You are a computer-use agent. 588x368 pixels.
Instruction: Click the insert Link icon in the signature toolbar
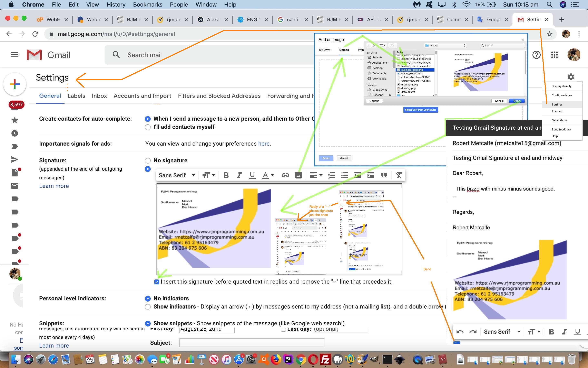[x=285, y=175]
